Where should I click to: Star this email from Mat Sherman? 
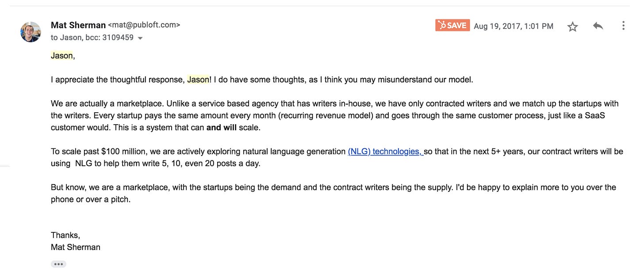click(x=572, y=27)
